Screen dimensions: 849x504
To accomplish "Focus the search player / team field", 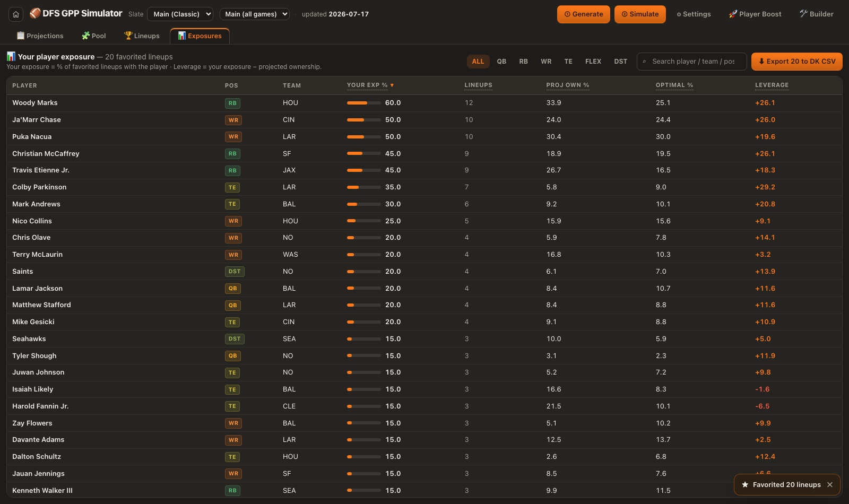I will pyautogui.click(x=692, y=62).
